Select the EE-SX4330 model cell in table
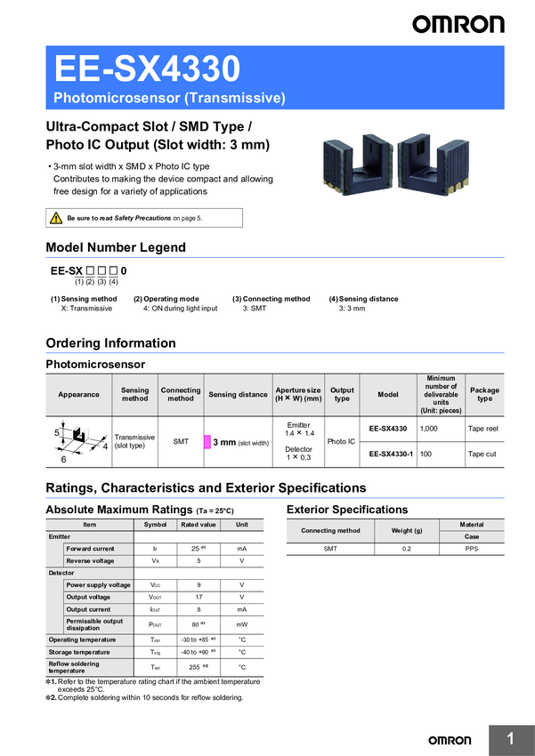Image resolution: width=535 pixels, height=756 pixels. tap(388, 429)
